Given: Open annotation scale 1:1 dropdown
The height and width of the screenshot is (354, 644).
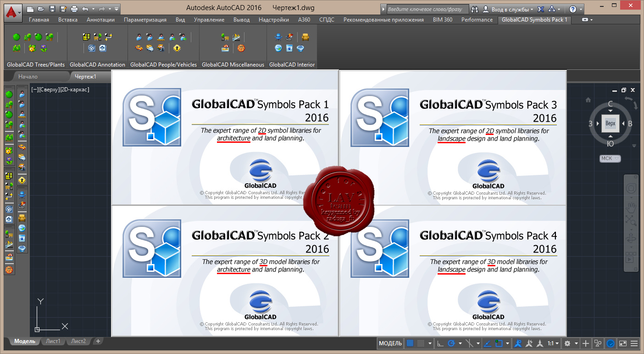Looking at the screenshot, I should [x=553, y=343].
